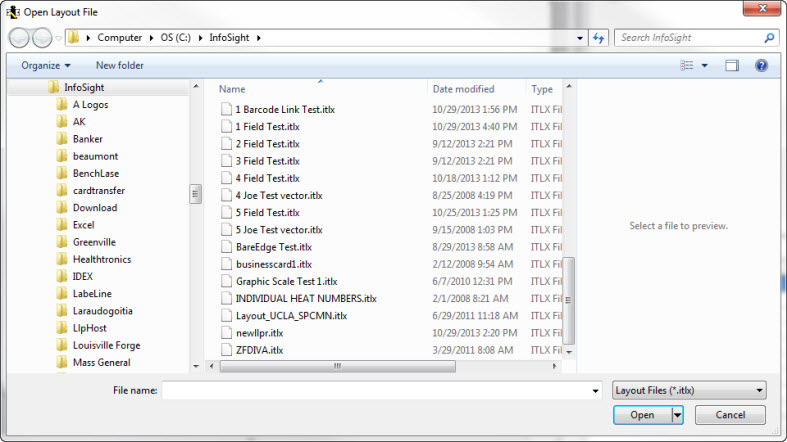Select the cardtransfer folder

pos(99,191)
